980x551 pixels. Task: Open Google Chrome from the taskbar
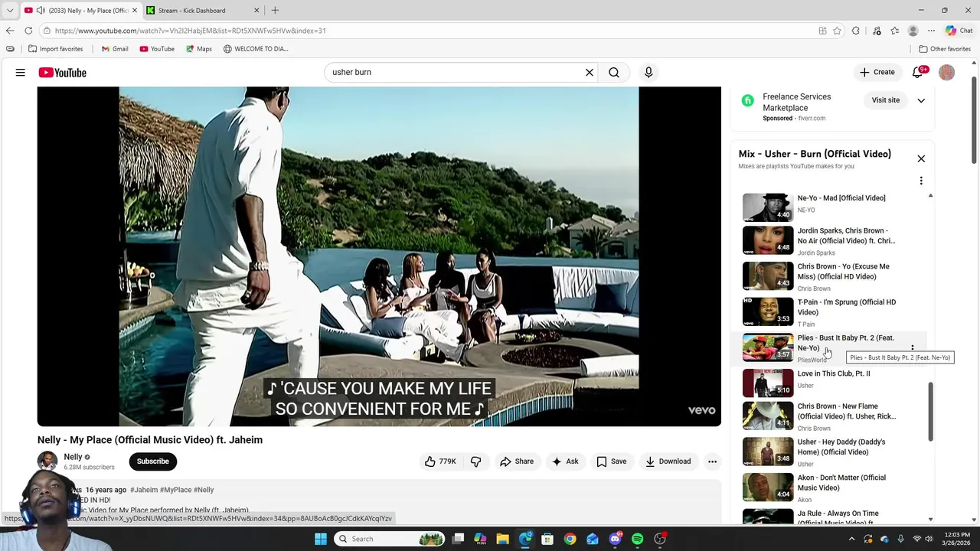[570, 539]
